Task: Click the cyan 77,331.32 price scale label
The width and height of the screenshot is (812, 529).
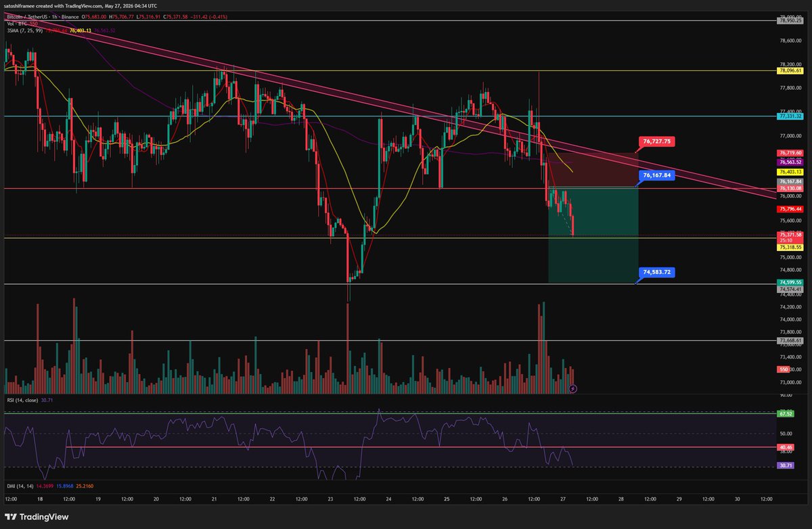Action: point(790,116)
